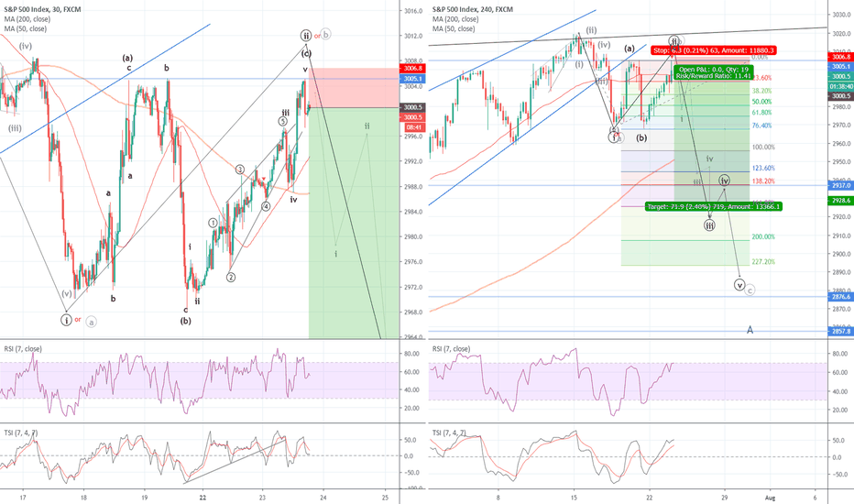Click RSI (7, close) label on the left chart
Screen dimensions: 854x504
pyautogui.click(x=23, y=349)
